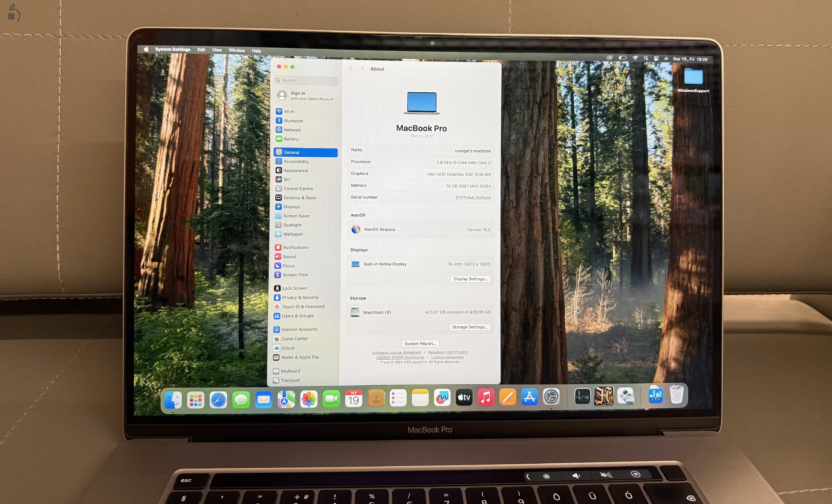The height and width of the screenshot is (504, 832).
Task: Open Activity Monitor from the Dock
Action: [x=582, y=396]
